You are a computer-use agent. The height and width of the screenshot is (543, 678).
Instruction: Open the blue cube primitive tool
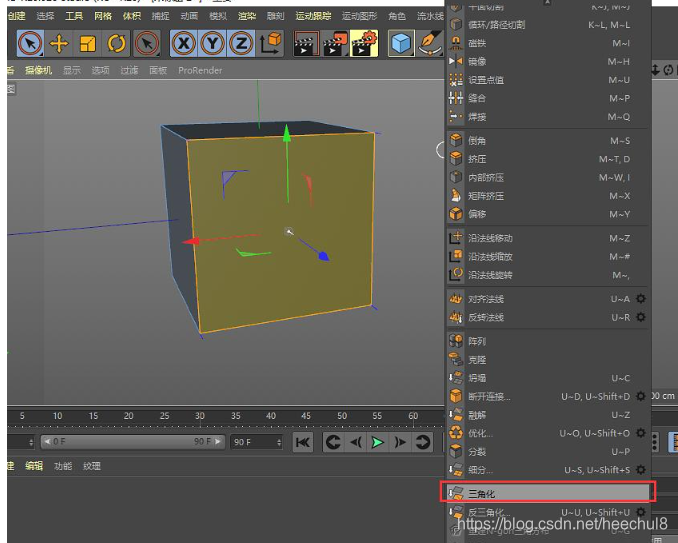401,44
